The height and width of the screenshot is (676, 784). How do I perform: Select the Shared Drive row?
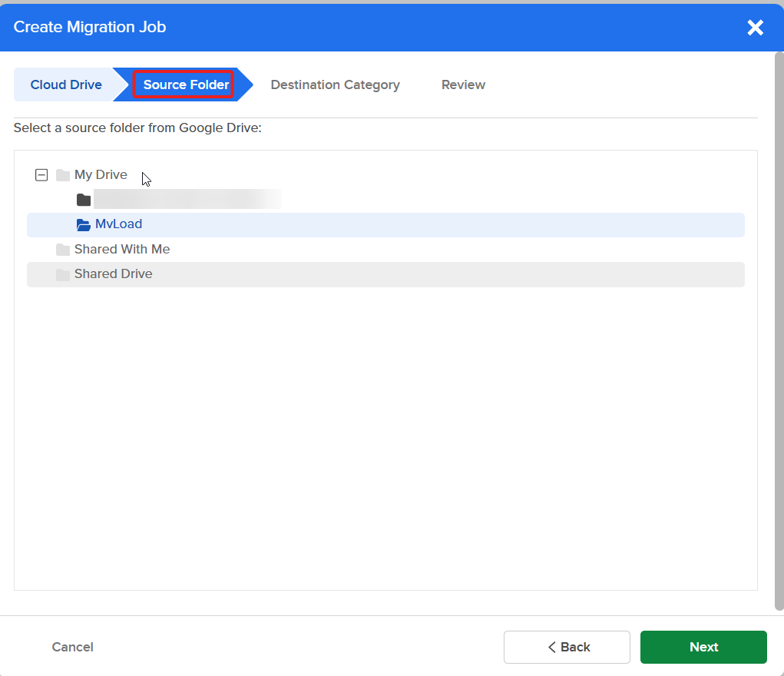(x=114, y=273)
